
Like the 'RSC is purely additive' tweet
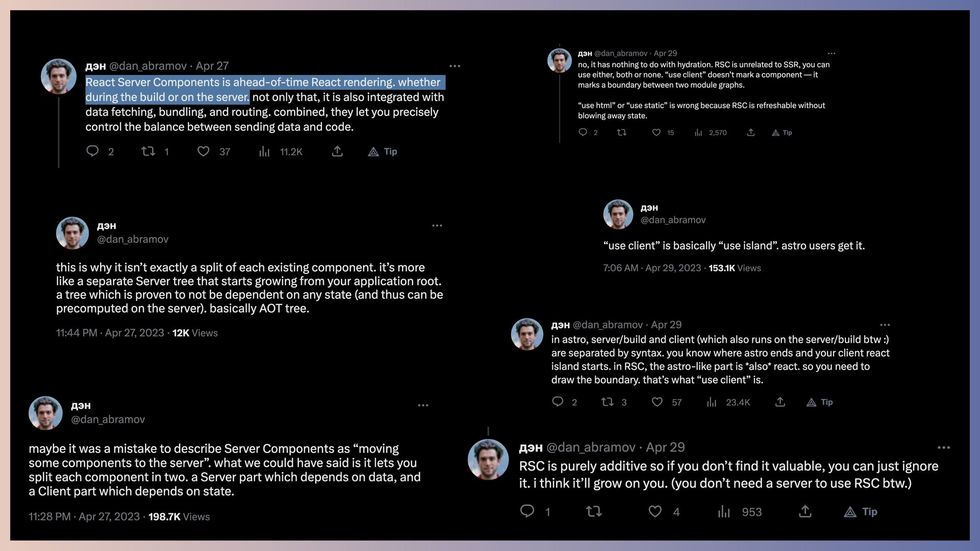click(655, 511)
